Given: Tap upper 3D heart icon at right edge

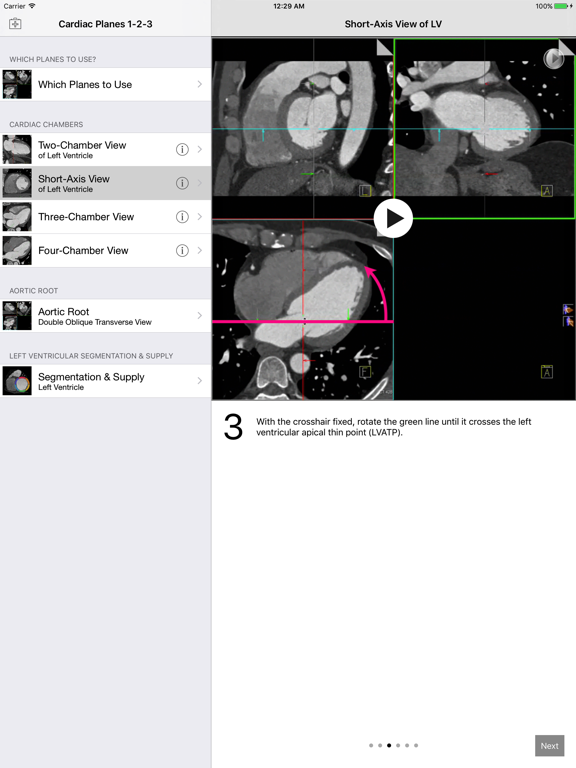Looking at the screenshot, I should [568, 310].
